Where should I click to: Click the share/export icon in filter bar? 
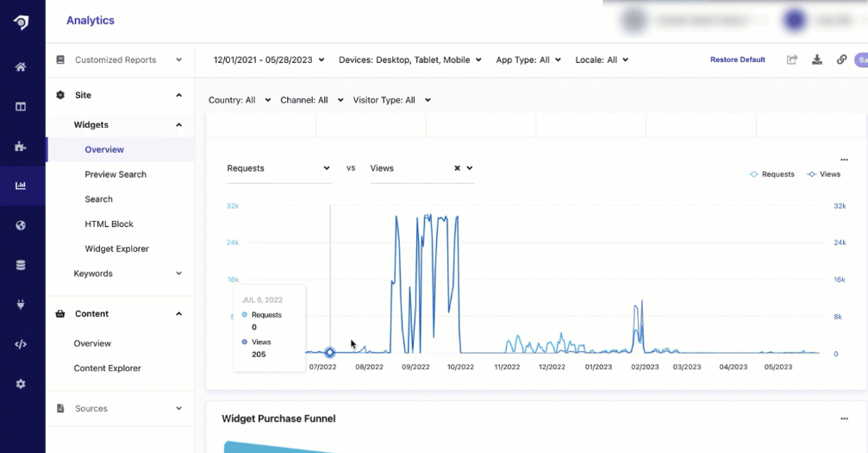click(792, 60)
